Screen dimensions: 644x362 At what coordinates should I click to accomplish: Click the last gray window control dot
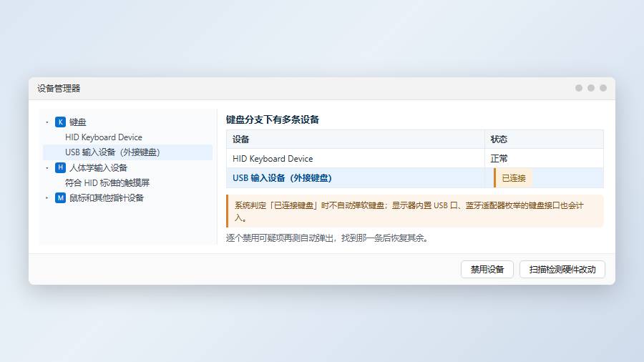point(603,88)
